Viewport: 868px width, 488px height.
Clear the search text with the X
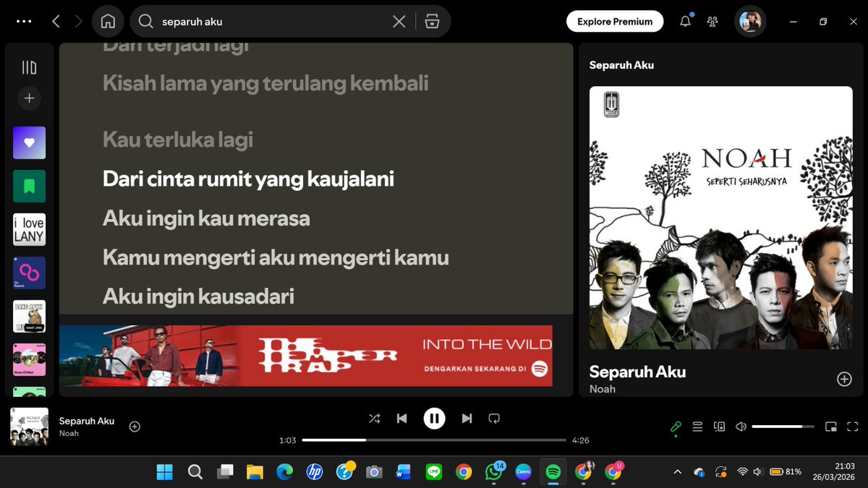(399, 22)
